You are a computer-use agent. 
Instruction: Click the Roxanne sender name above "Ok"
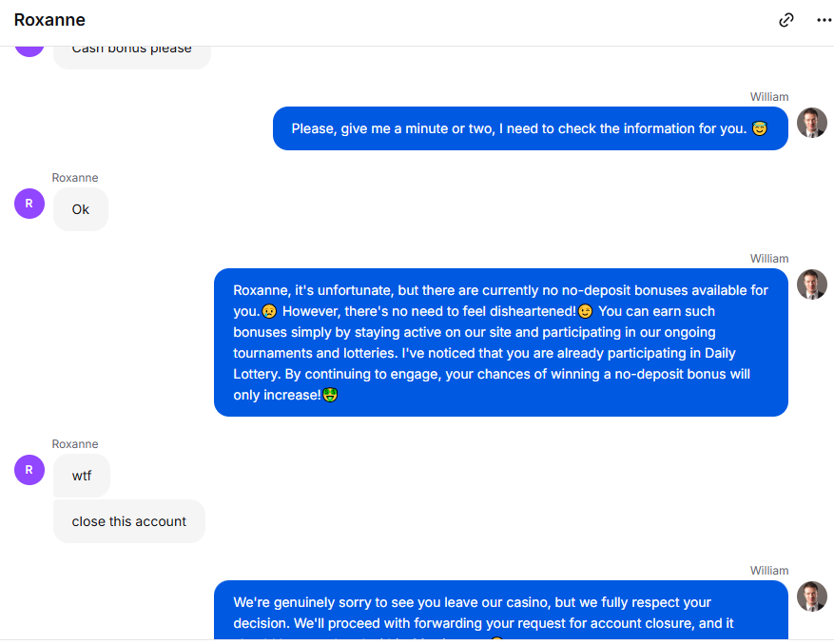tap(75, 178)
